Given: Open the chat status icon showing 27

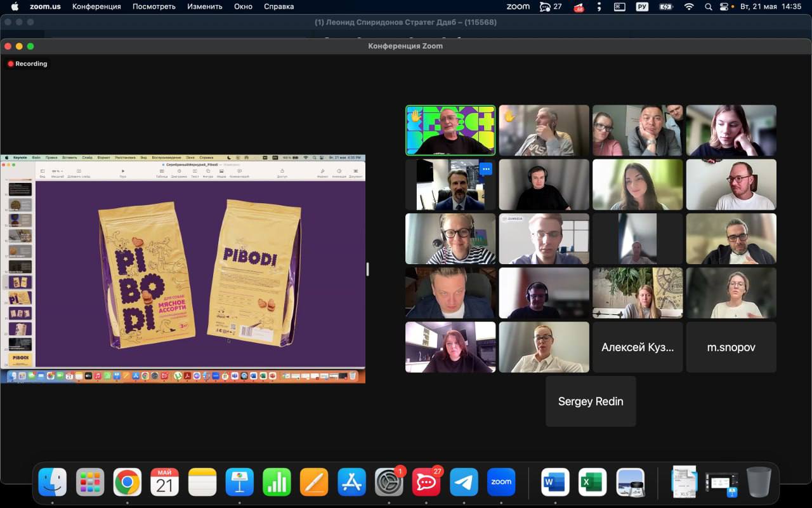Looking at the screenshot, I should click(x=550, y=6).
